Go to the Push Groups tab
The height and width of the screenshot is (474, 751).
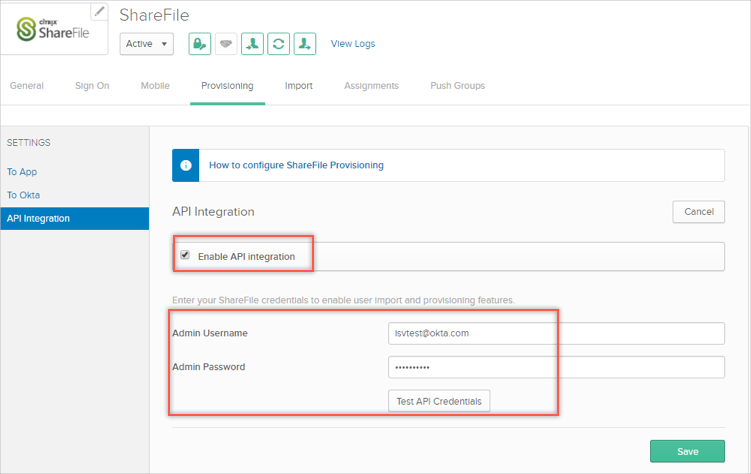(457, 86)
